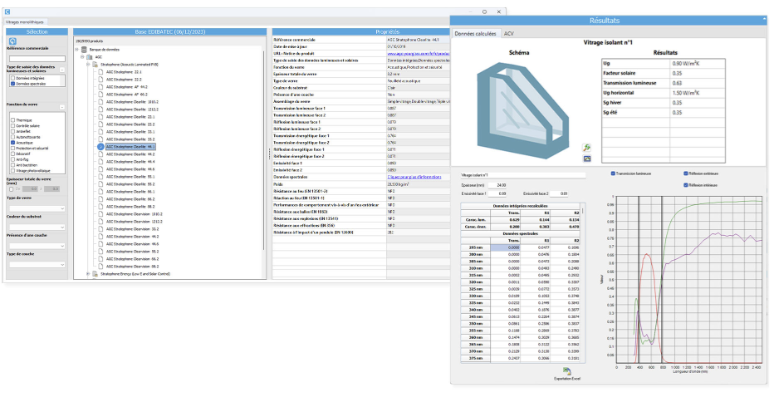Click the 3D insulating glazing schema image
779x398 pixels.
523,110
